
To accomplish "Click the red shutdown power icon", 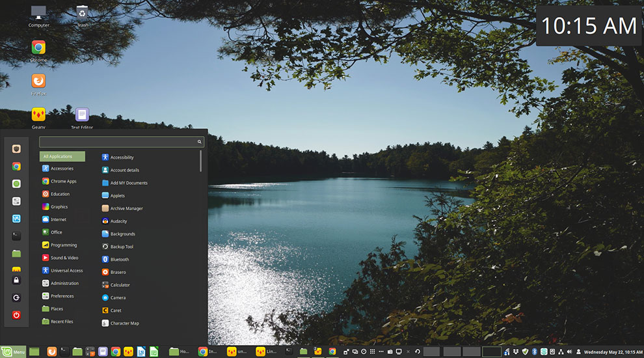I will click(16, 315).
